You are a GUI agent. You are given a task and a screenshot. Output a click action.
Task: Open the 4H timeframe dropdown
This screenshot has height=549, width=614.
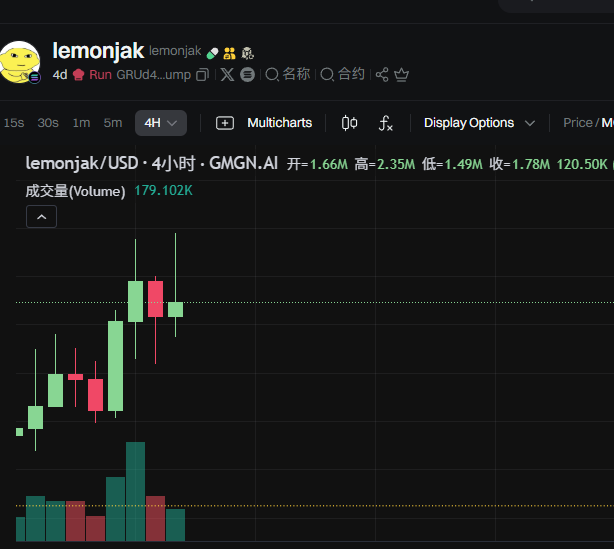161,123
